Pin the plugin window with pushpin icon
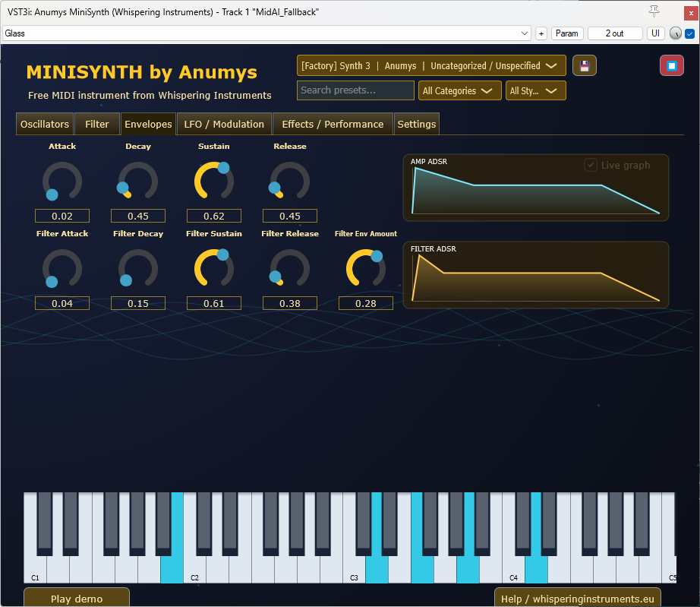700x607 pixels. tap(654, 11)
